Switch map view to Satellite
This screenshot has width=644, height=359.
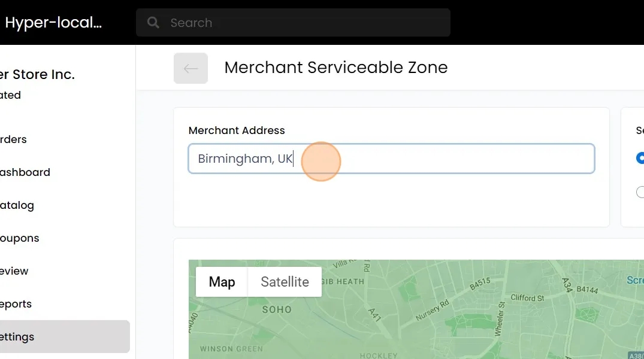[285, 282]
